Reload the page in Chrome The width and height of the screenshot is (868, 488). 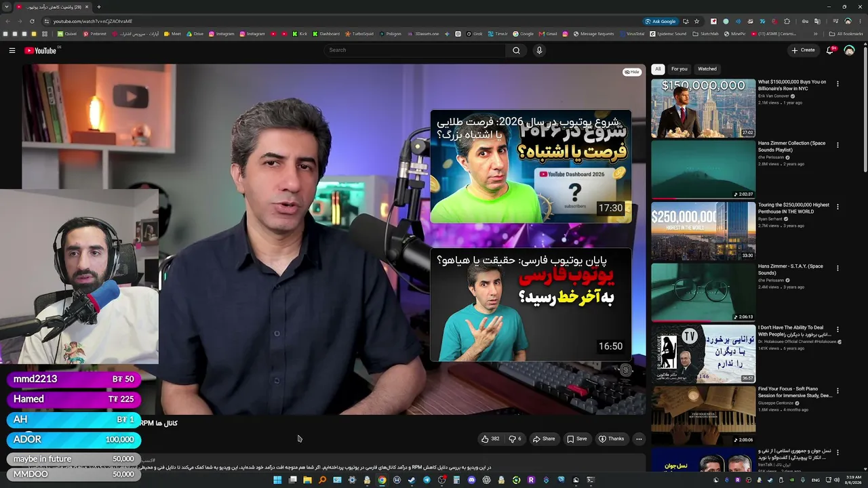click(32, 21)
